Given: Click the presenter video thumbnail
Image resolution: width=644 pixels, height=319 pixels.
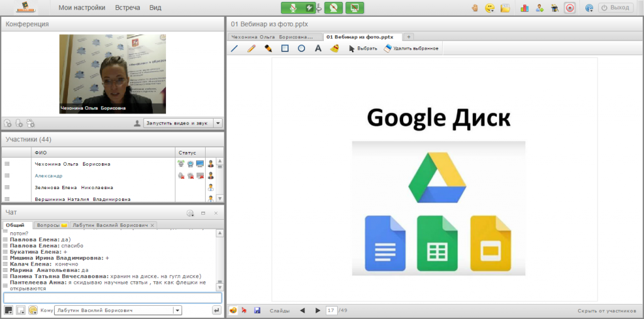Looking at the screenshot, I should [x=113, y=74].
